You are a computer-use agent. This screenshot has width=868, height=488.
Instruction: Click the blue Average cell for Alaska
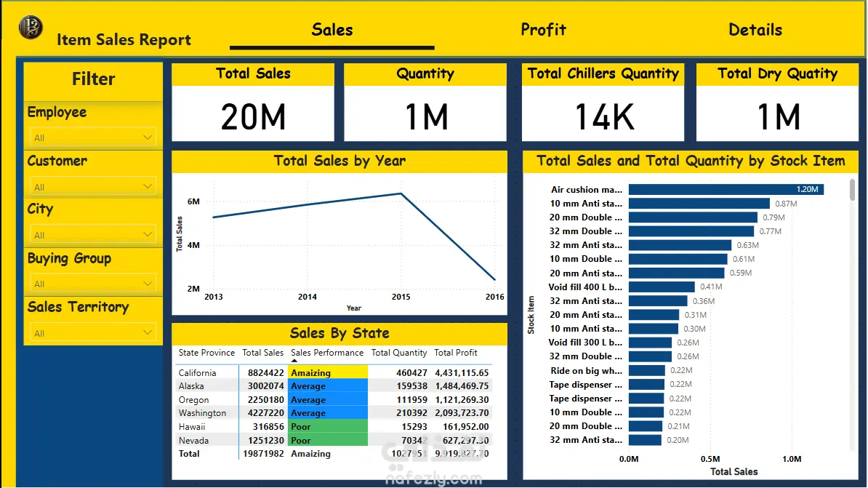[x=328, y=386]
